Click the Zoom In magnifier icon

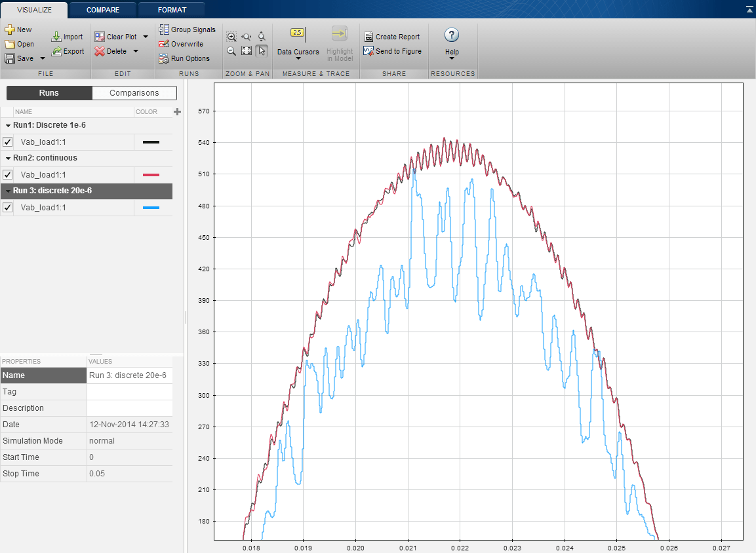point(231,37)
